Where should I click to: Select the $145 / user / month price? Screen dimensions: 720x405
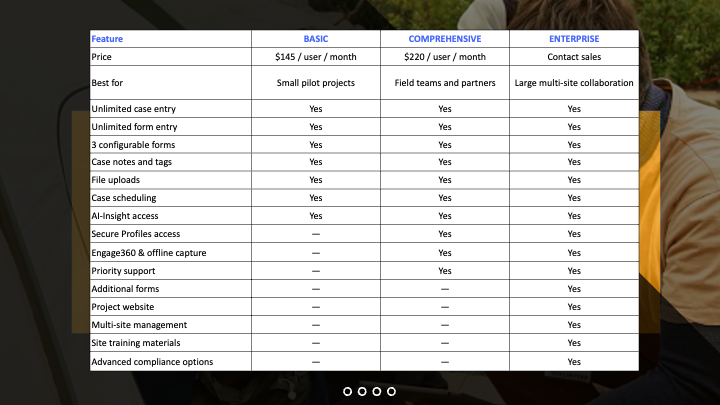[316, 57]
